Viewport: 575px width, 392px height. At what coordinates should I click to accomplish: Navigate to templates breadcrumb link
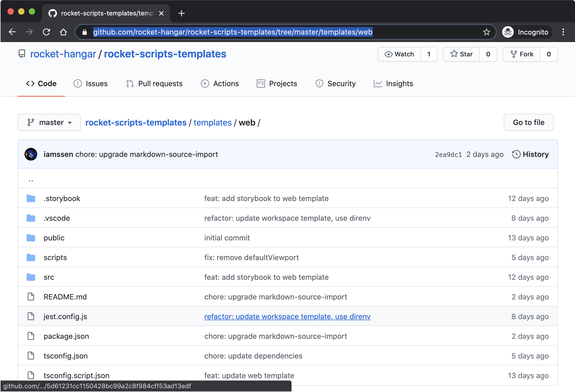point(212,123)
